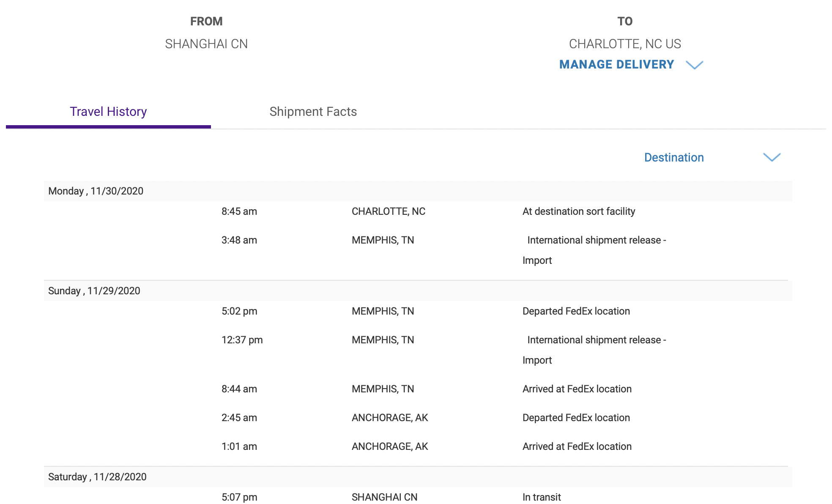Screen dimensions: 832x504
Task: Select the Sunday 11/29/2020 date header
Action: [94, 291]
